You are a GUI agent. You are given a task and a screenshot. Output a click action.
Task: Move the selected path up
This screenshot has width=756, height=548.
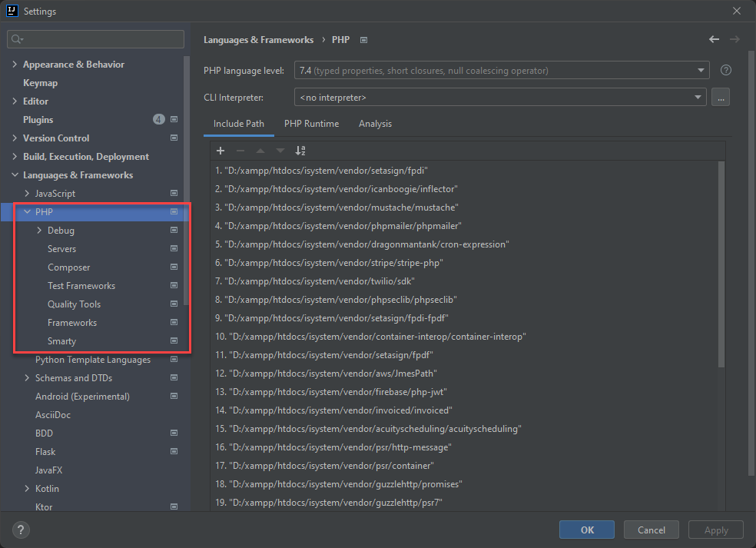pyautogui.click(x=260, y=150)
